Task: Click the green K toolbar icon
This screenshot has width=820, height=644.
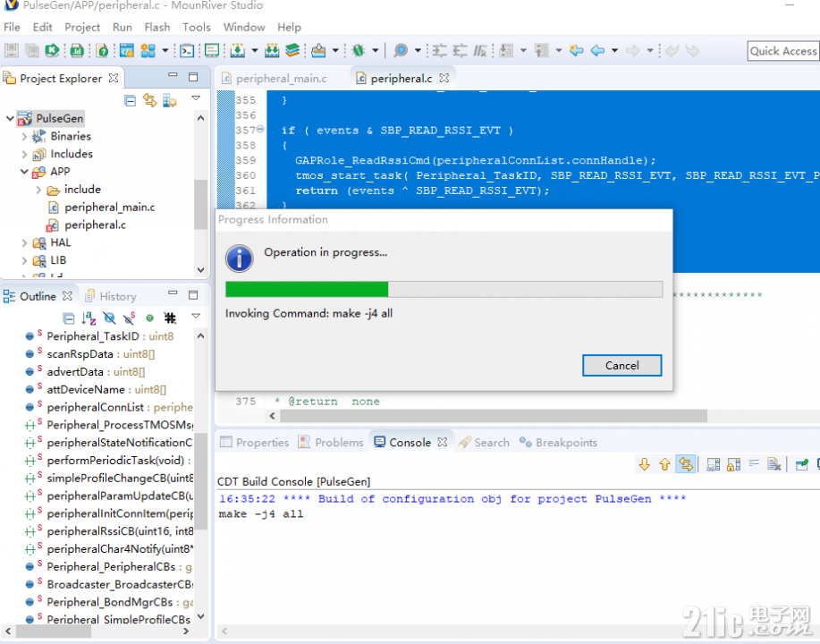Action: pos(52,51)
